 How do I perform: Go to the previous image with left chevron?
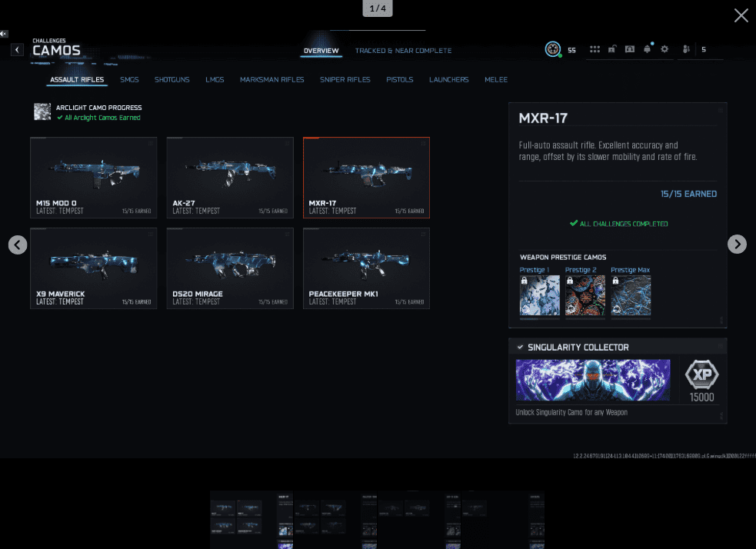tap(18, 245)
